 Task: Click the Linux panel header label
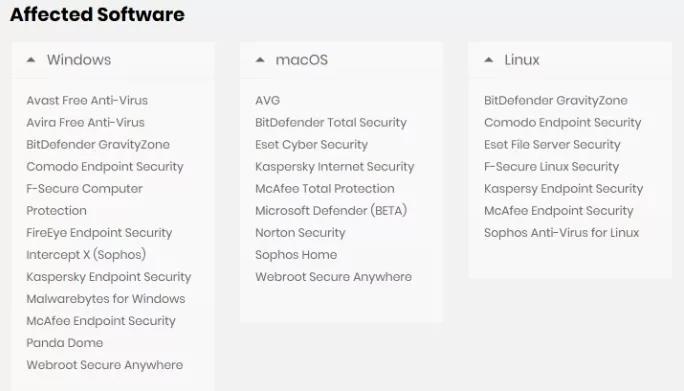pyautogui.click(x=522, y=60)
